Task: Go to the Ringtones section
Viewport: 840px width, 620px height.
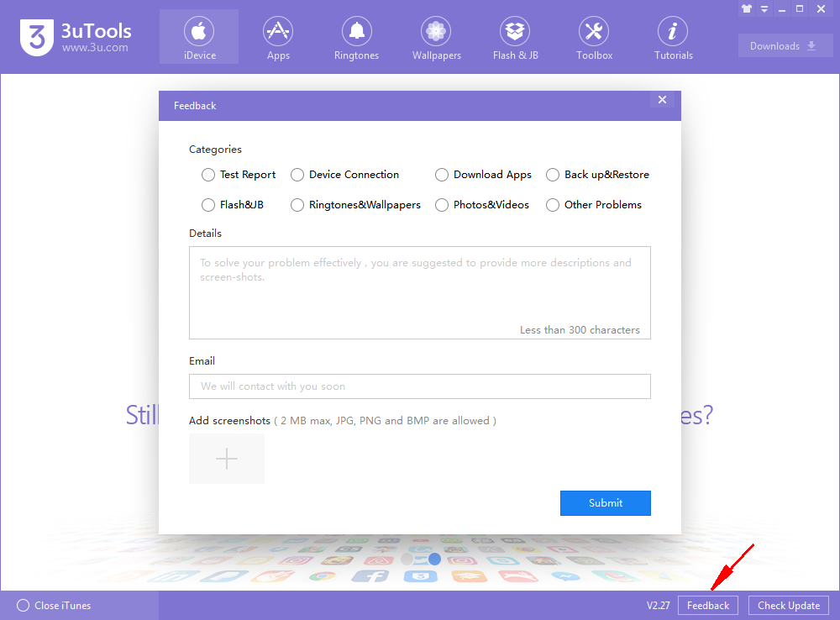Action: pyautogui.click(x=357, y=37)
